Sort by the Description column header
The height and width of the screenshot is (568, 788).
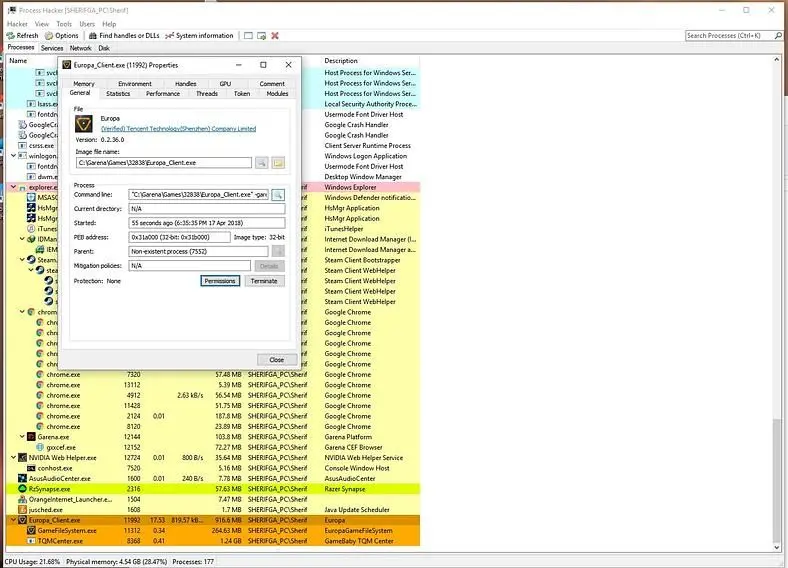341,61
